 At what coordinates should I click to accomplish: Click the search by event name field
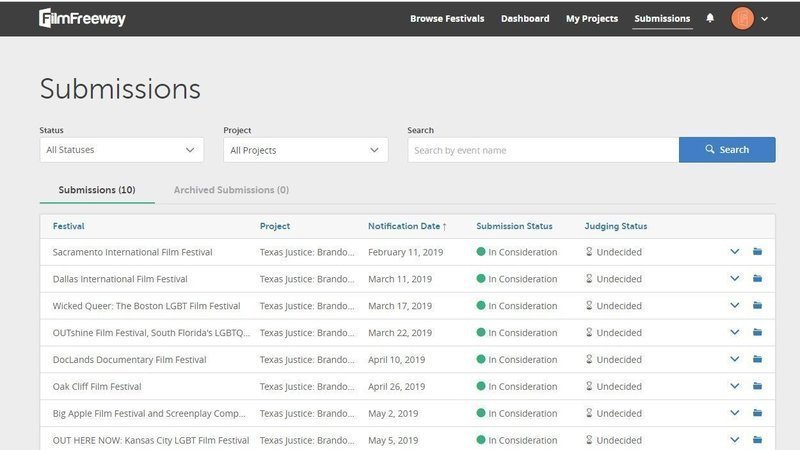pos(542,150)
